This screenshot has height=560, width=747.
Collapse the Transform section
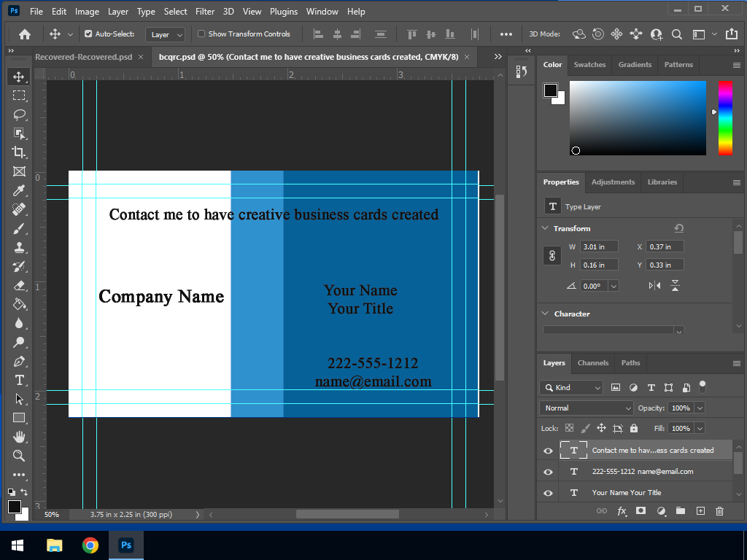point(545,228)
